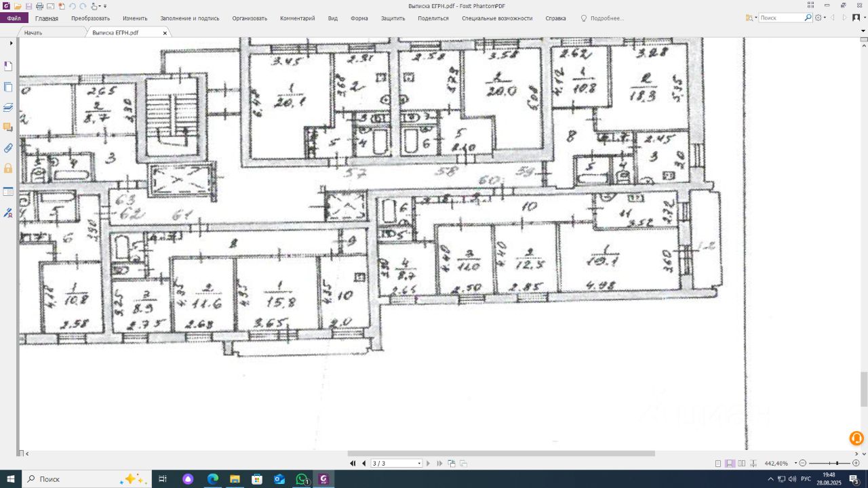Open the Windows Start menu
868x488 pixels.
click(x=11, y=479)
